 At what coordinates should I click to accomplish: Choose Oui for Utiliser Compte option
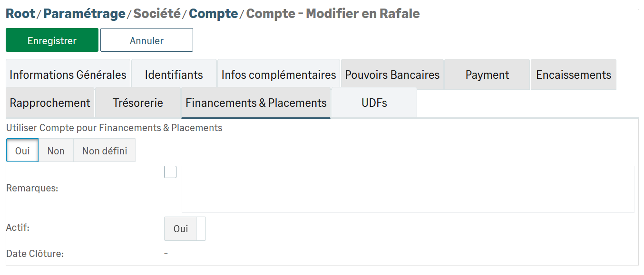point(22,151)
